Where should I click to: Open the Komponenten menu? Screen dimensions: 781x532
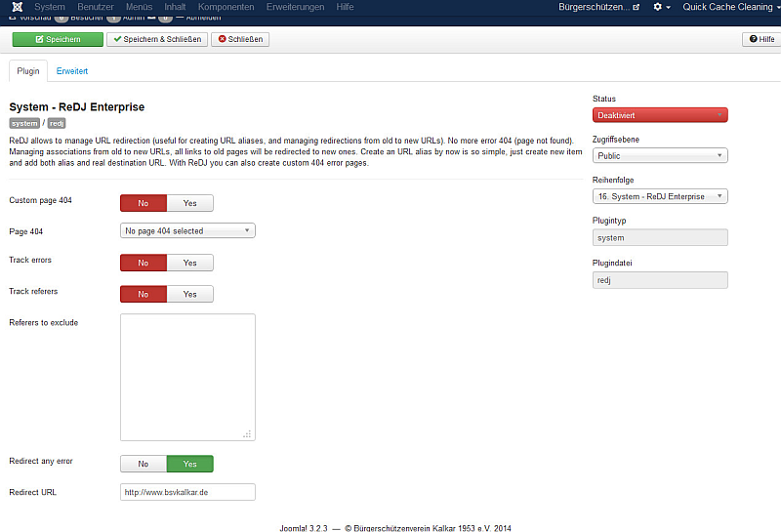[x=226, y=7]
